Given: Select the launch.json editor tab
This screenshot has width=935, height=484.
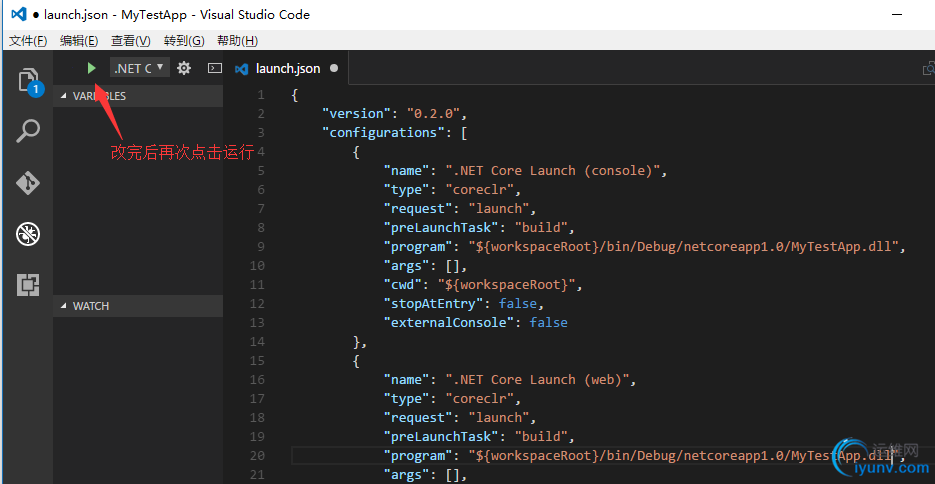Looking at the screenshot, I should click(286, 69).
